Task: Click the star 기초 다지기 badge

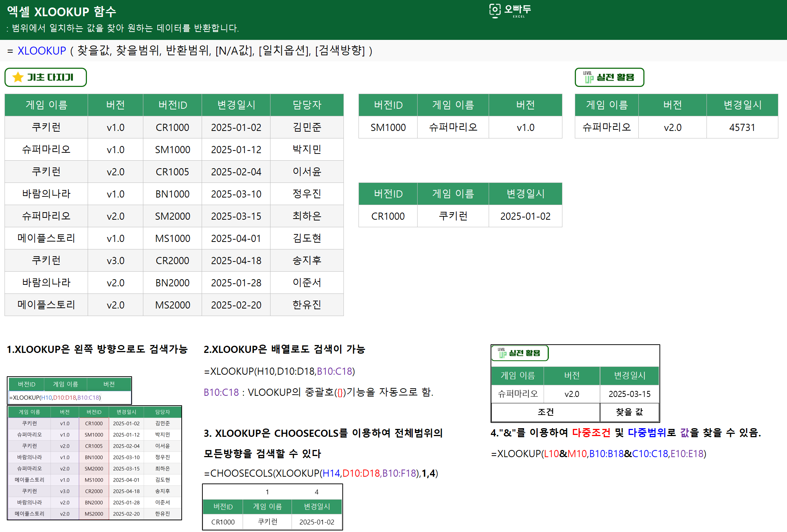Action: tap(46, 77)
